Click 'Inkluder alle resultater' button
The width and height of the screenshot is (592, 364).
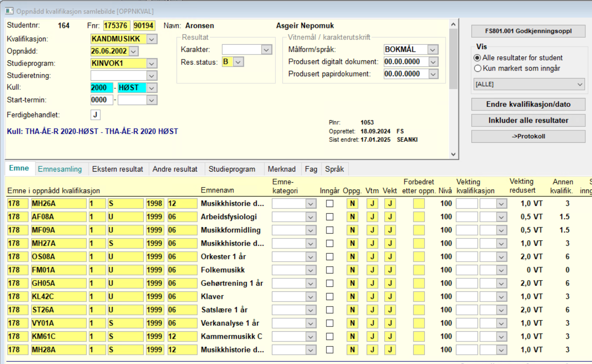[528, 121]
